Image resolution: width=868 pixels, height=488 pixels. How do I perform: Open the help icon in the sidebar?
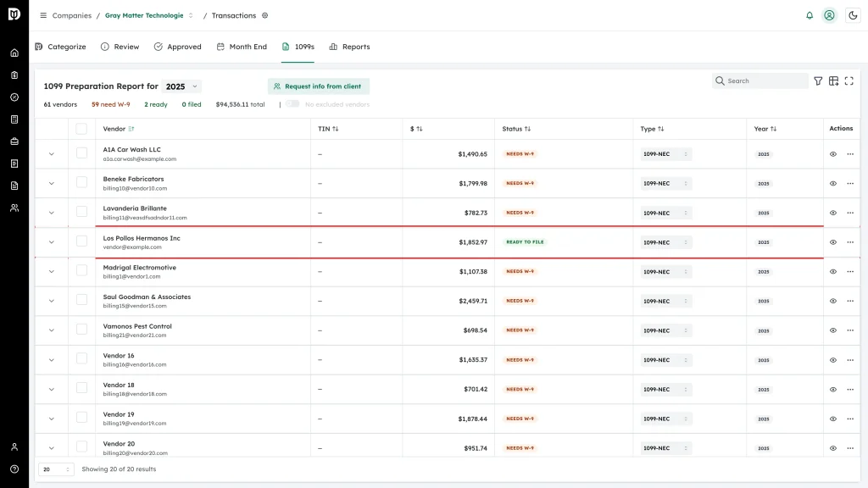(14, 469)
